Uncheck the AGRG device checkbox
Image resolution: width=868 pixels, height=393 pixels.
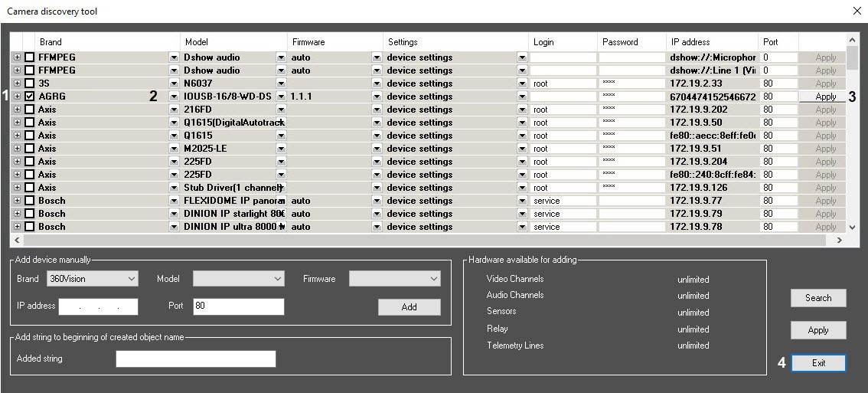tap(29, 97)
